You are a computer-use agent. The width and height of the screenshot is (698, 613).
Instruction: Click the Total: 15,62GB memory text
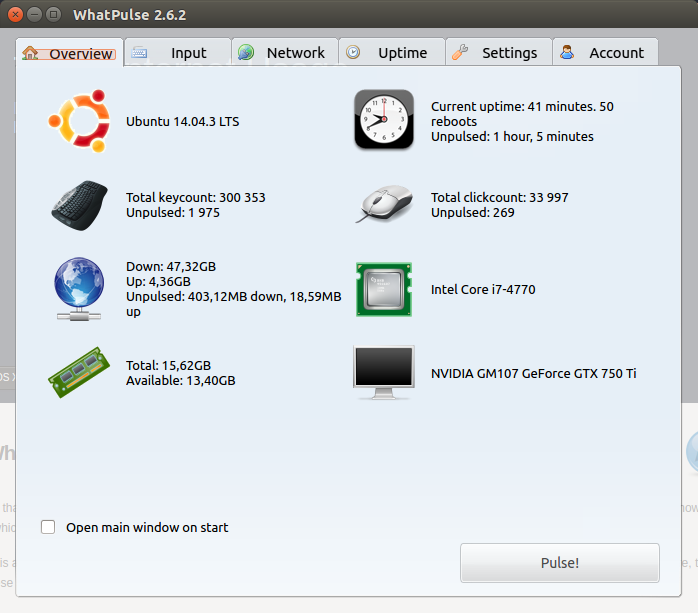pos(168,365)
